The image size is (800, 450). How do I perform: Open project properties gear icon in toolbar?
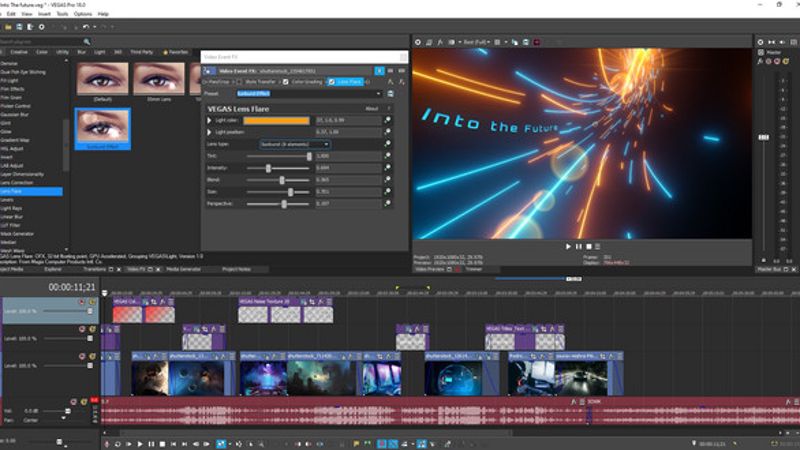[x=42, y=27]
